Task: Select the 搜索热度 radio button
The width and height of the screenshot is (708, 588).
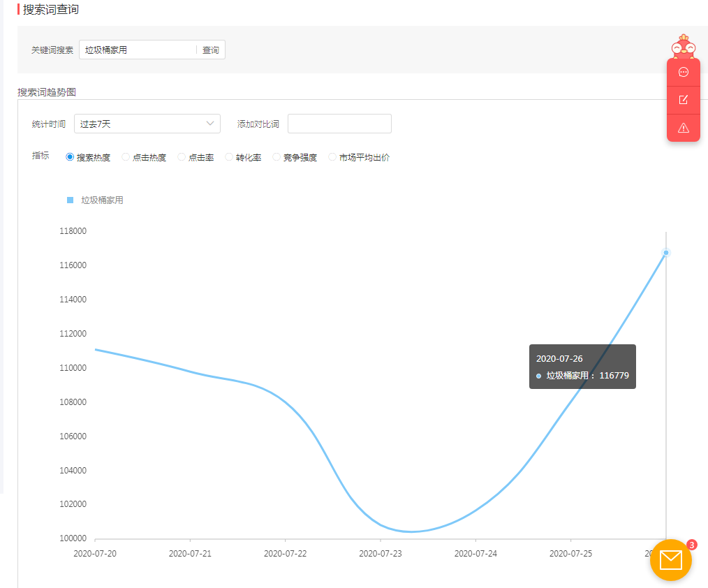Action: click(70, 157)
